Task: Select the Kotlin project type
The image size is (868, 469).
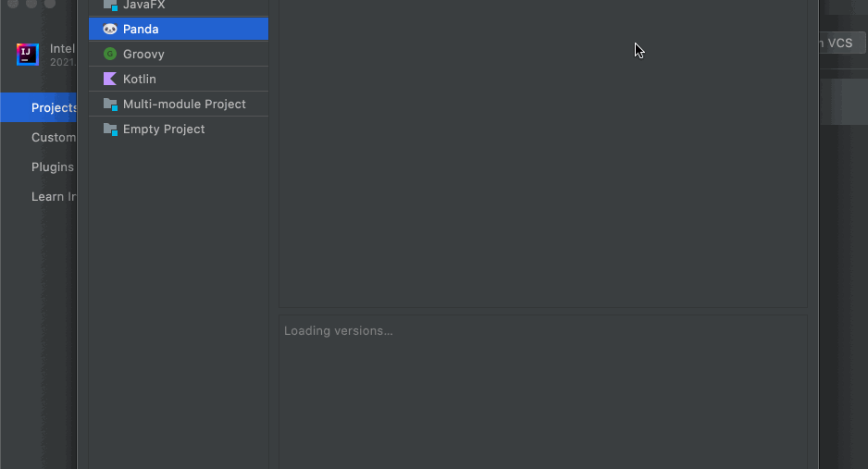Action: pyautogui.click(x=140, y=80)
